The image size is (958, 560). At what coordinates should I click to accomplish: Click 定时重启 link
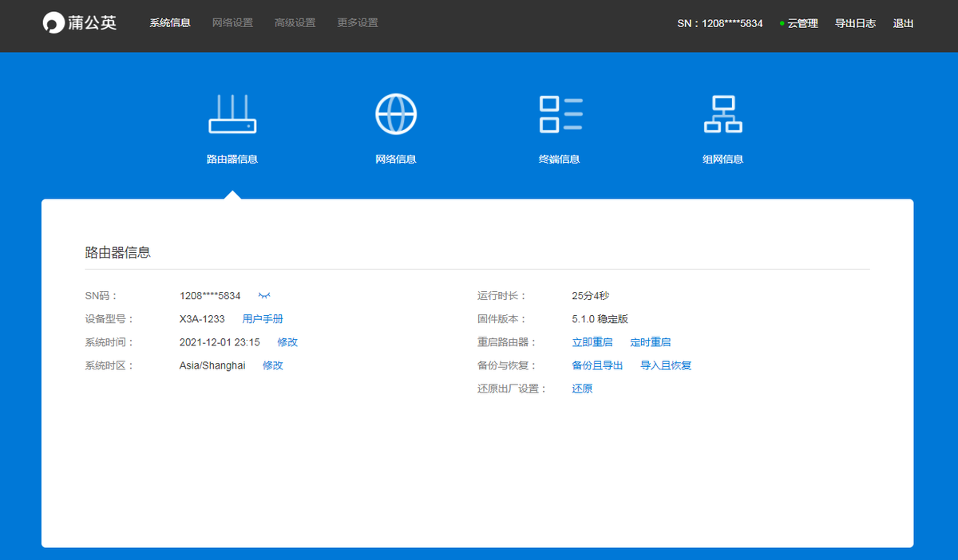point(651,342)
